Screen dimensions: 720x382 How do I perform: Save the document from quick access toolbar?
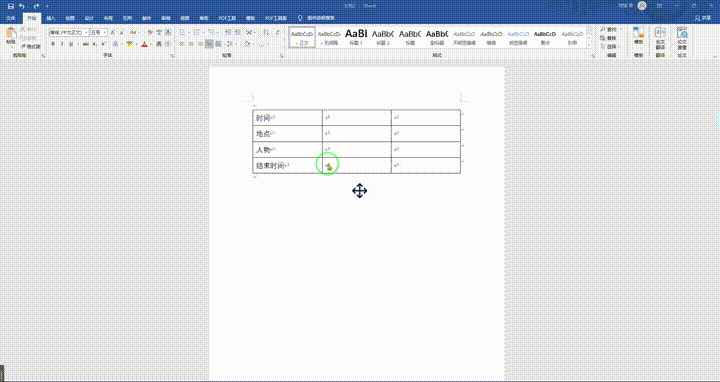coord(11,6)
